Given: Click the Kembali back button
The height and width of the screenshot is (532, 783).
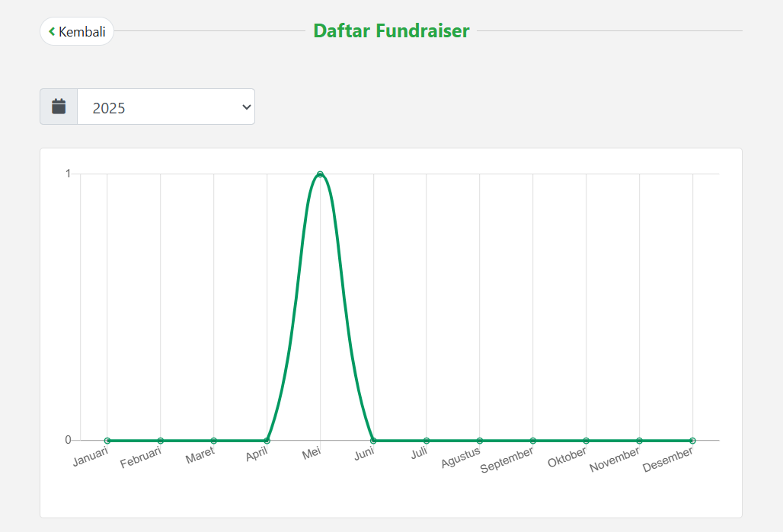Looking at the screenshot, I should tap(77, 32).
